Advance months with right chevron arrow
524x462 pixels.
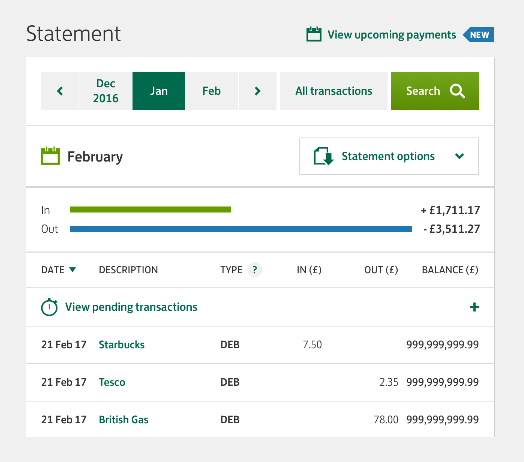257,91
